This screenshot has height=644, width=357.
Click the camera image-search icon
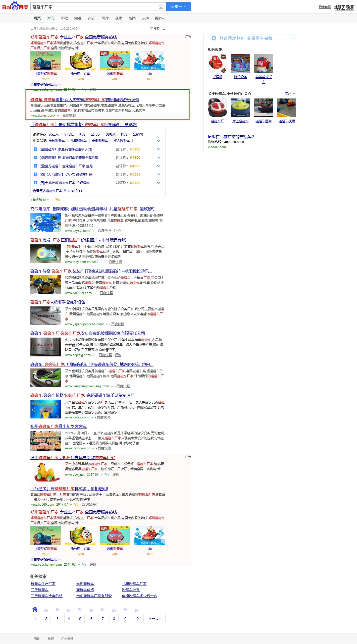(x=161, y=7)
